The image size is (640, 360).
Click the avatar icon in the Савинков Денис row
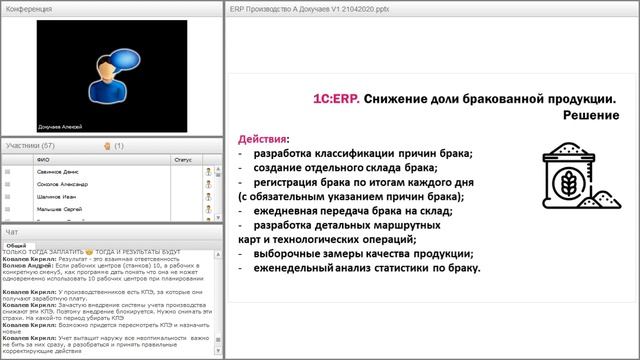click(x=209, y=172)
